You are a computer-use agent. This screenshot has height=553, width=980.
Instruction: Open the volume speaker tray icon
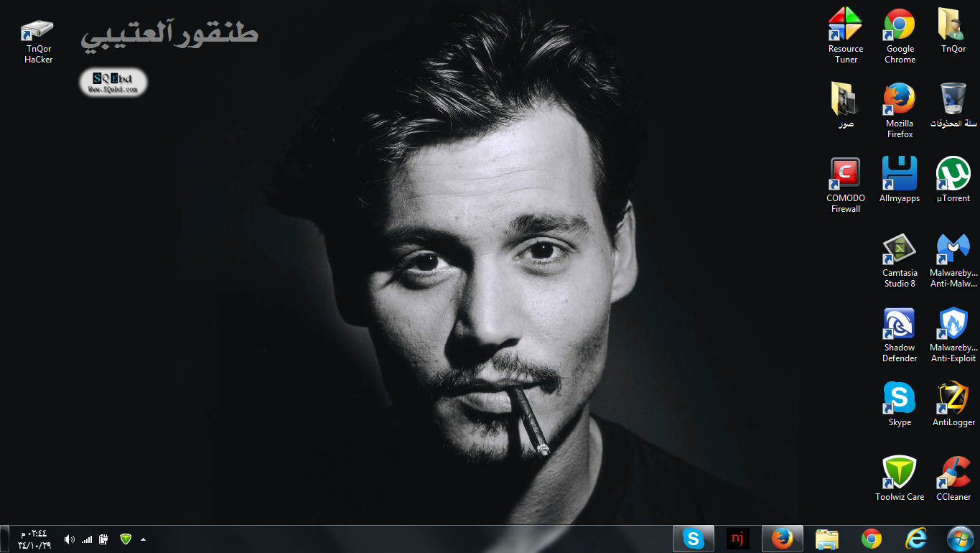tap(69, 539)
